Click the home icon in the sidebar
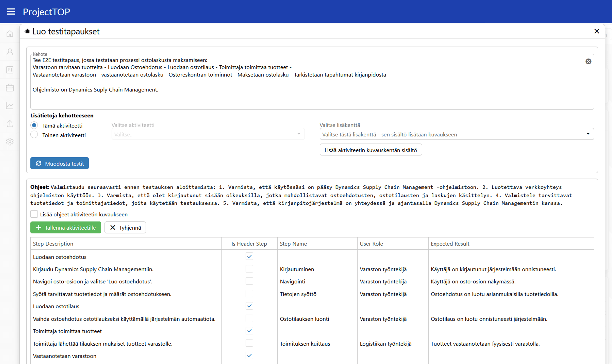 pos(10,34)
